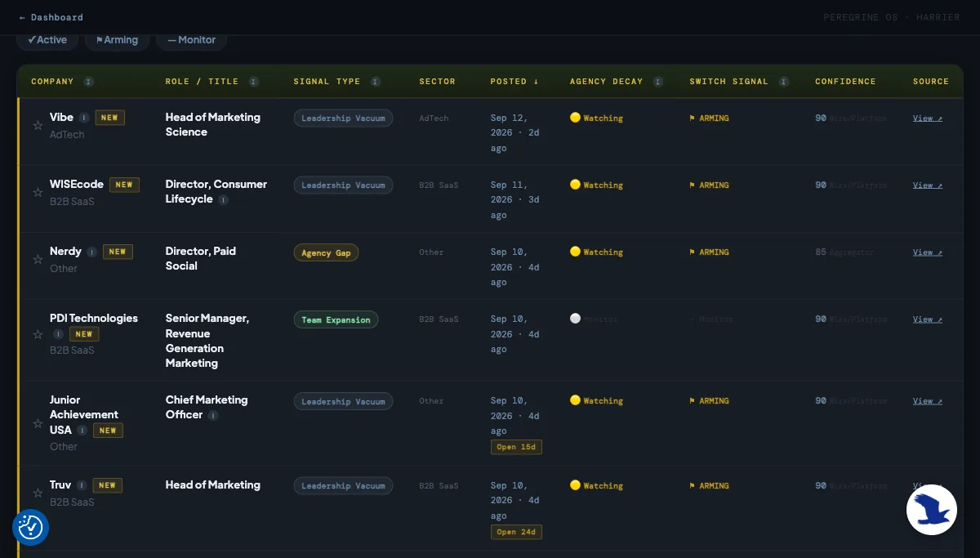Open info icon beside Truv
This screenshot has height=558, width=980.
tap(82, 485)
